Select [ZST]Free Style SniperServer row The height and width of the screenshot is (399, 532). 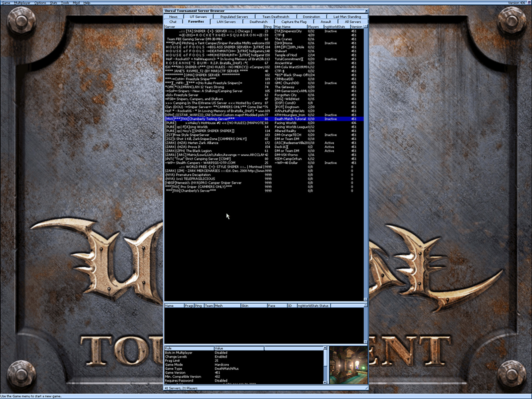point(264,135)
